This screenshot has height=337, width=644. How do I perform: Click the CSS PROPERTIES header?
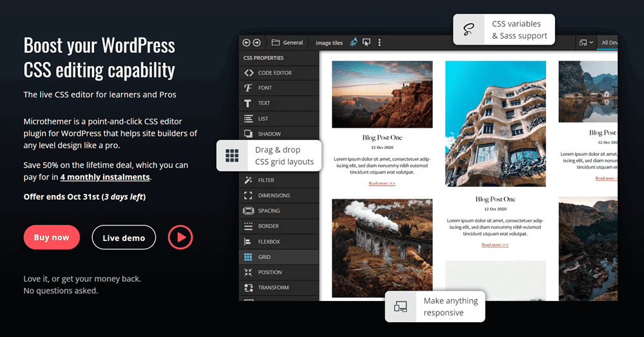click(263, 58)
